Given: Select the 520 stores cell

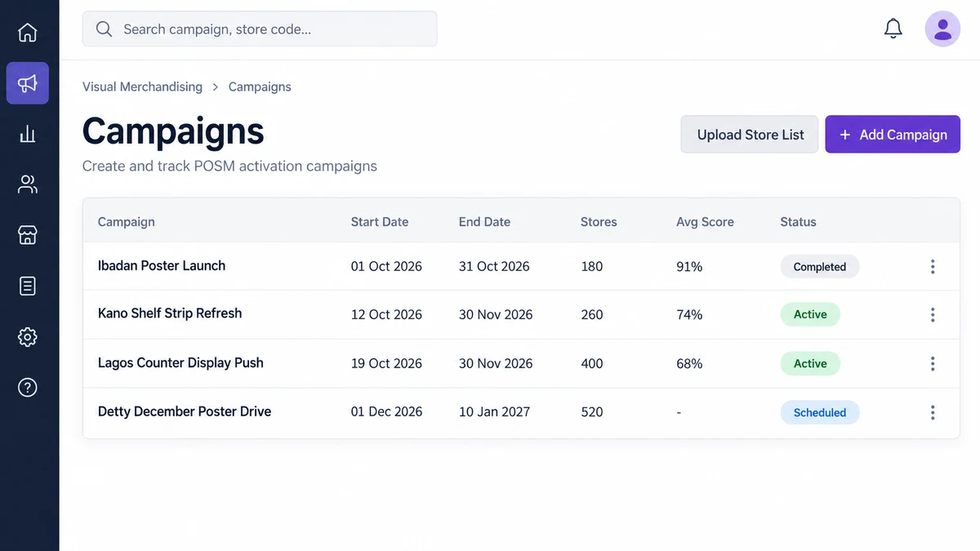Looking at the screenshot, I should (592, 412).
